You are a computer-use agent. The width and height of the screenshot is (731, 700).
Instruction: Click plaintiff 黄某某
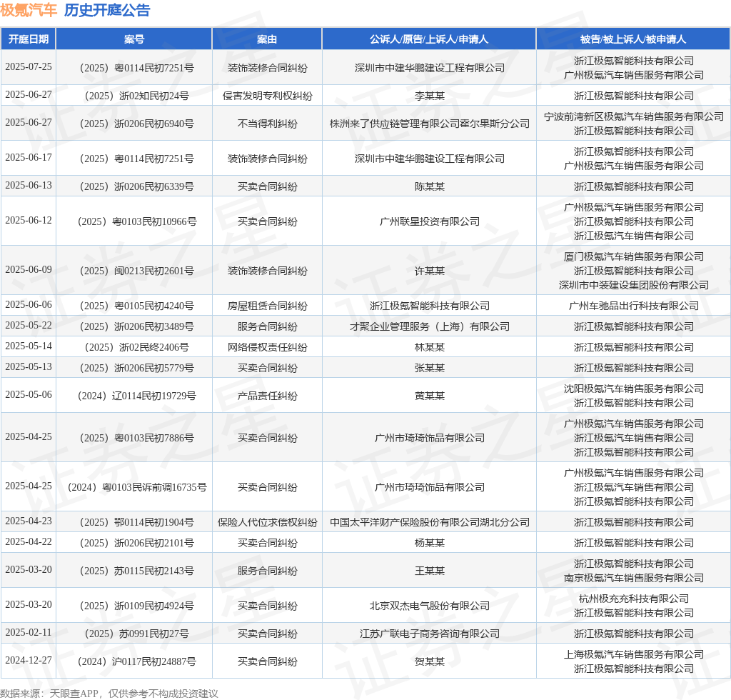tap(429, 396)
